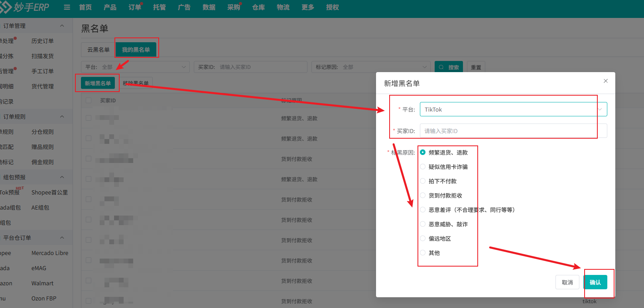Viewport: 644px width, 308px height.
Task: Open 佣金规则 in sidebar
Action: pyautogui.click(x=43, y=162)
